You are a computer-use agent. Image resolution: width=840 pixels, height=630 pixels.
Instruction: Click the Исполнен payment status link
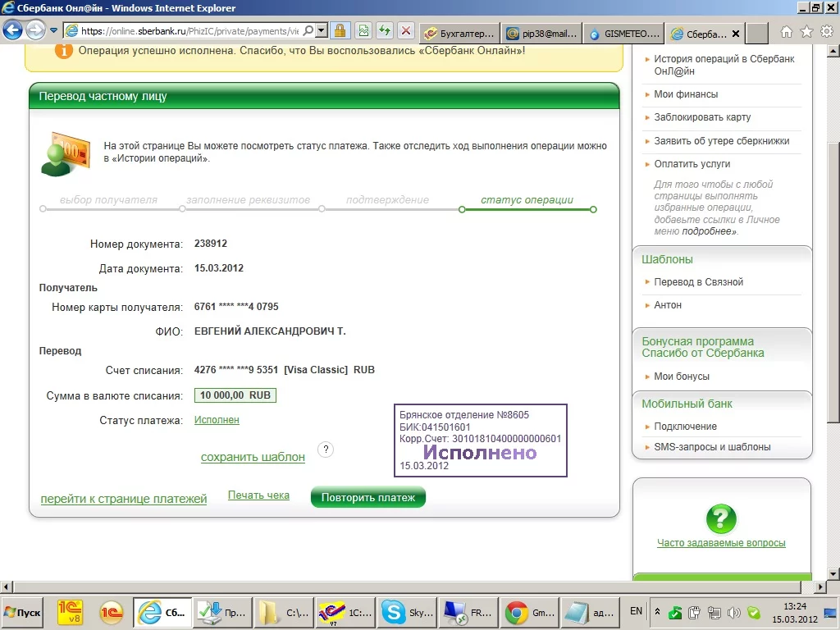217,420
